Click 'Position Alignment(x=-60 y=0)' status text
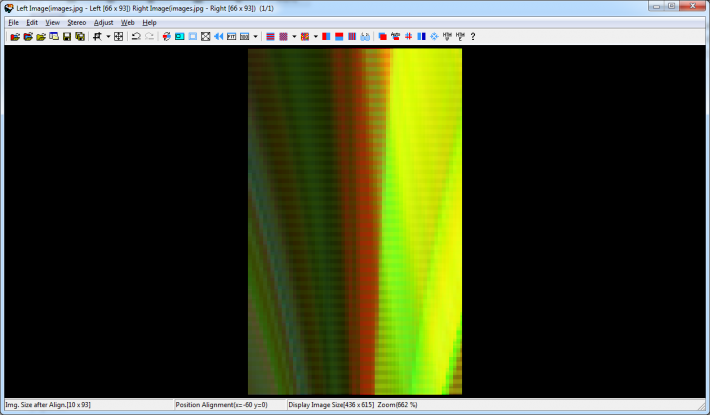The width and height of the screenshot is (710, 415). 221,405
